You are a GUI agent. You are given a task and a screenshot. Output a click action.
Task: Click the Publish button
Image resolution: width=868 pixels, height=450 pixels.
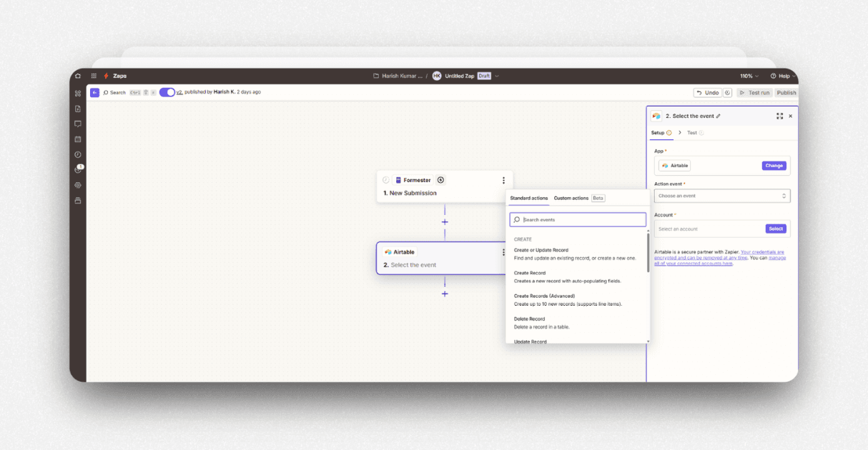(786, 93)
